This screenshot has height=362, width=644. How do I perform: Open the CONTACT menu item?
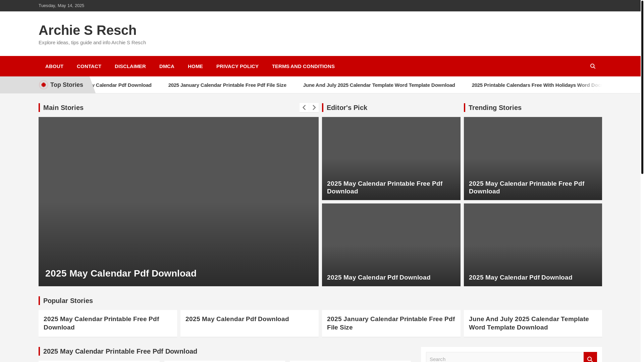89,66
